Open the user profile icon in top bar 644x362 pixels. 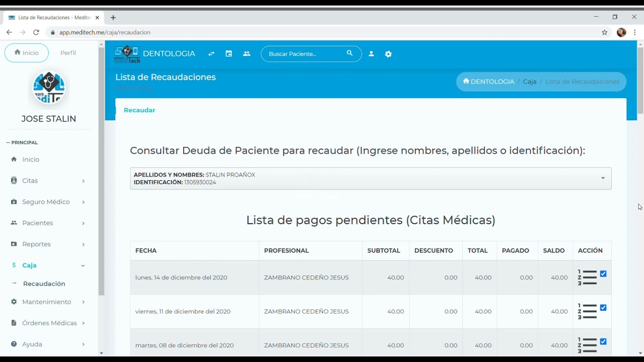click(371, 54)
